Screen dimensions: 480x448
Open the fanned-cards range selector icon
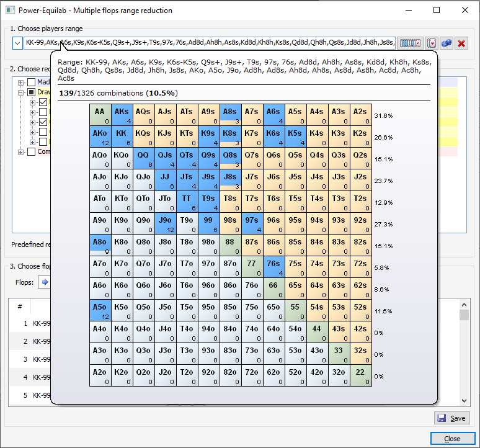tap(410, 43)
